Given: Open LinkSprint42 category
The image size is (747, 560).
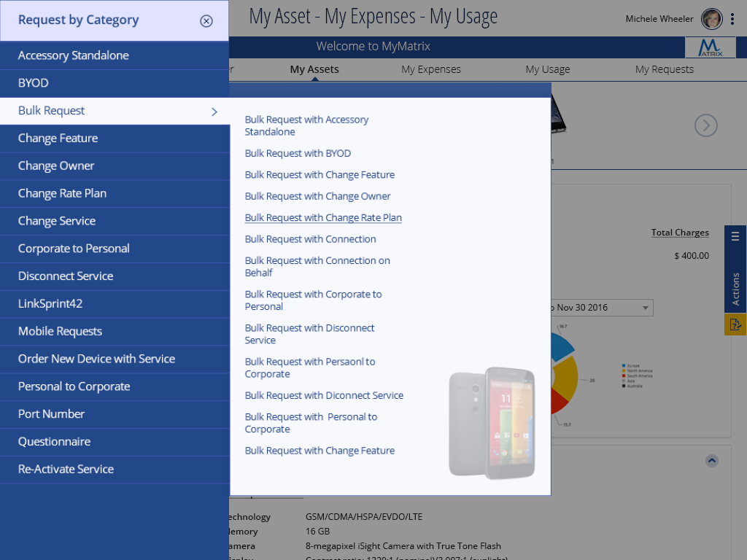Looking at the screenshot, I should coord(115,304).
